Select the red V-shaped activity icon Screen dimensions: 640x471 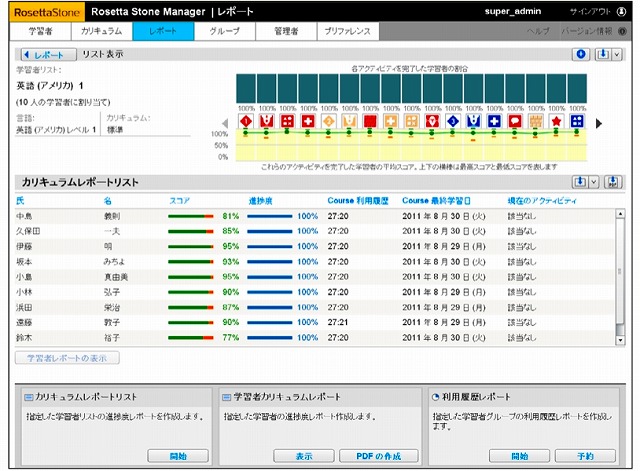[x=267, y=121]
